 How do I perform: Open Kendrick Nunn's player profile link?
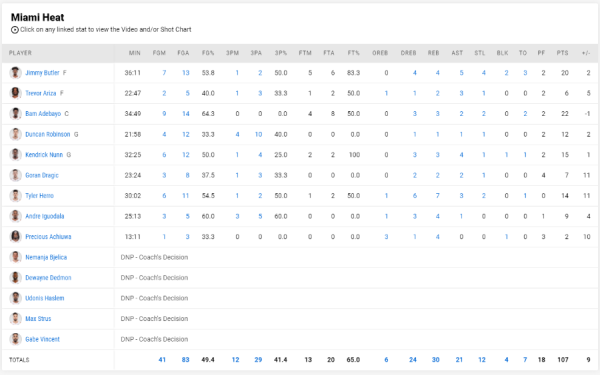[x=44, y=155]
